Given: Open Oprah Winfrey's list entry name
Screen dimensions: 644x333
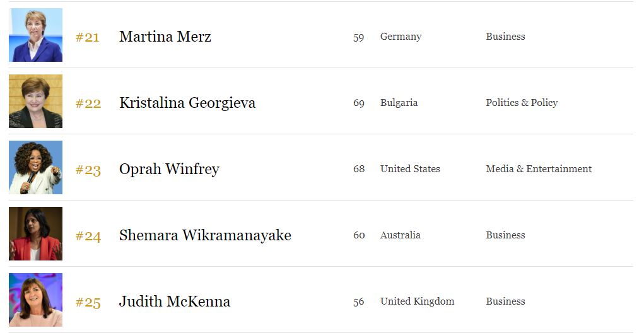Looking at the screenshot, I should [169, 169].
